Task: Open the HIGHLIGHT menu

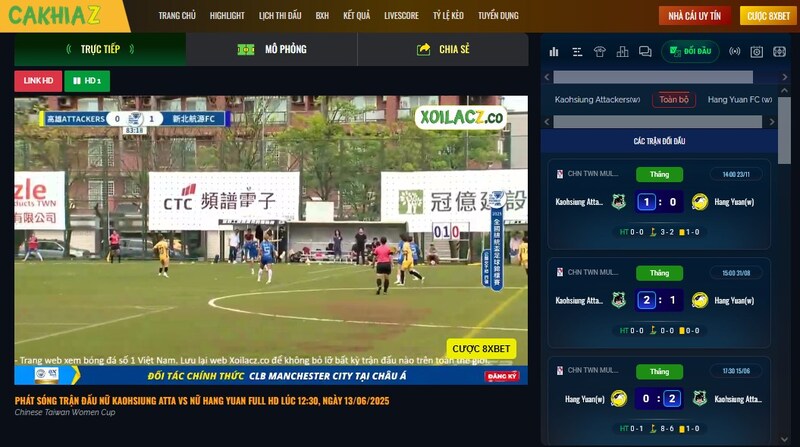Action: tap(227, 16)
